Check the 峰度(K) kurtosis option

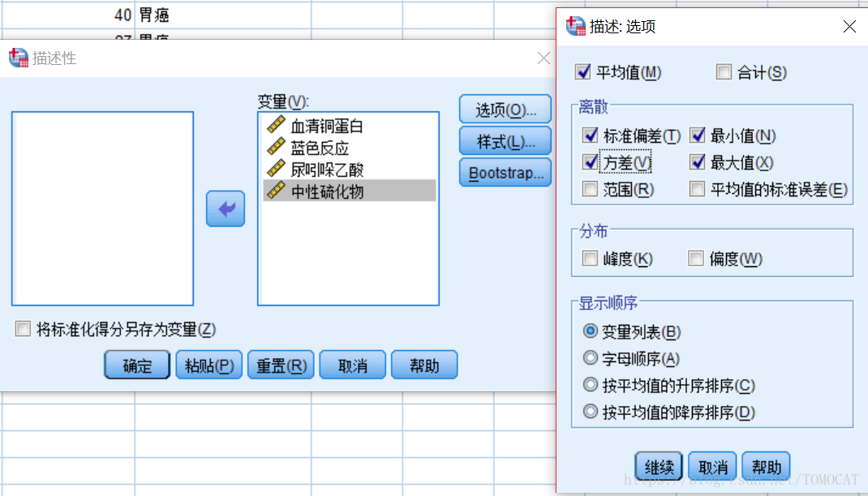point(590,258)
